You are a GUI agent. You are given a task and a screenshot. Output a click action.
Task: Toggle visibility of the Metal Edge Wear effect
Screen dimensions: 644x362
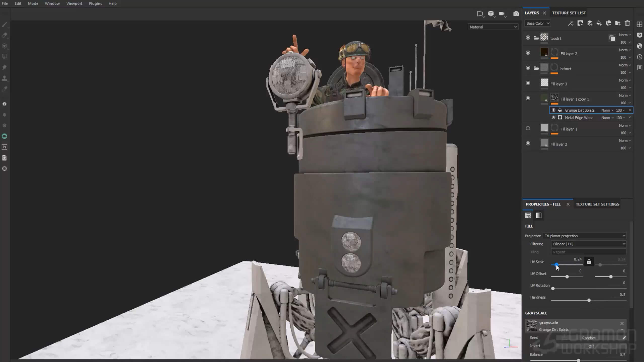553,117
